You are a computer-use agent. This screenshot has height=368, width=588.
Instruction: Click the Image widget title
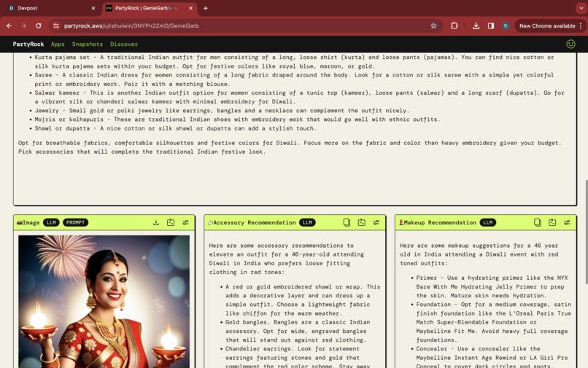tap(28, 222)
